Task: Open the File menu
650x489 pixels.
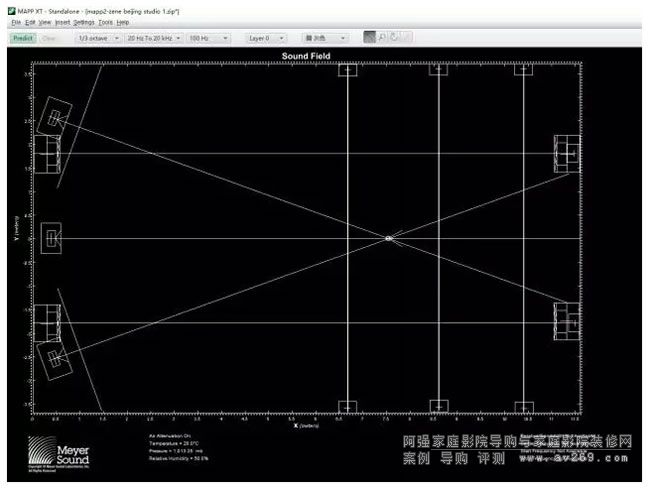Action: tap(16, 22)
